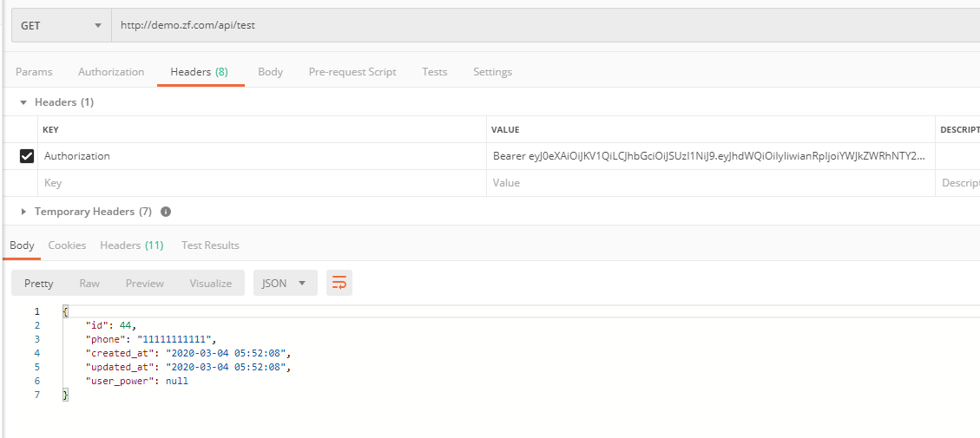Switch to the Params tab
Viewport: 980px width, 438px height.
[x=34, y=72]
